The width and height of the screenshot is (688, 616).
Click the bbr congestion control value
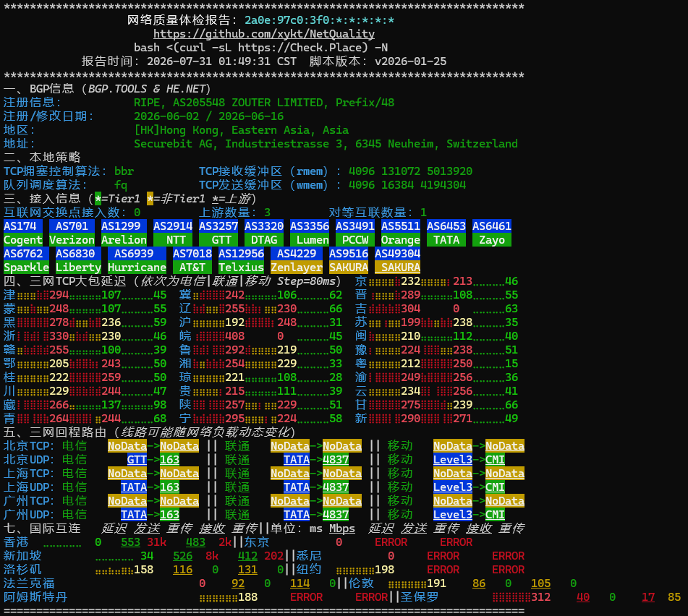[124, 171]
